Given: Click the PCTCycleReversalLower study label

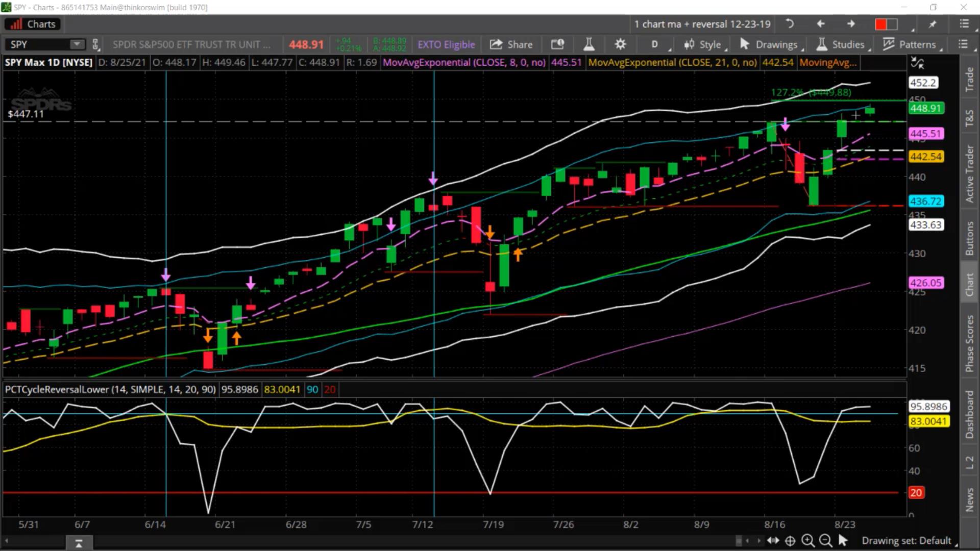Looking at the screenshot, I should click(110, 389).
